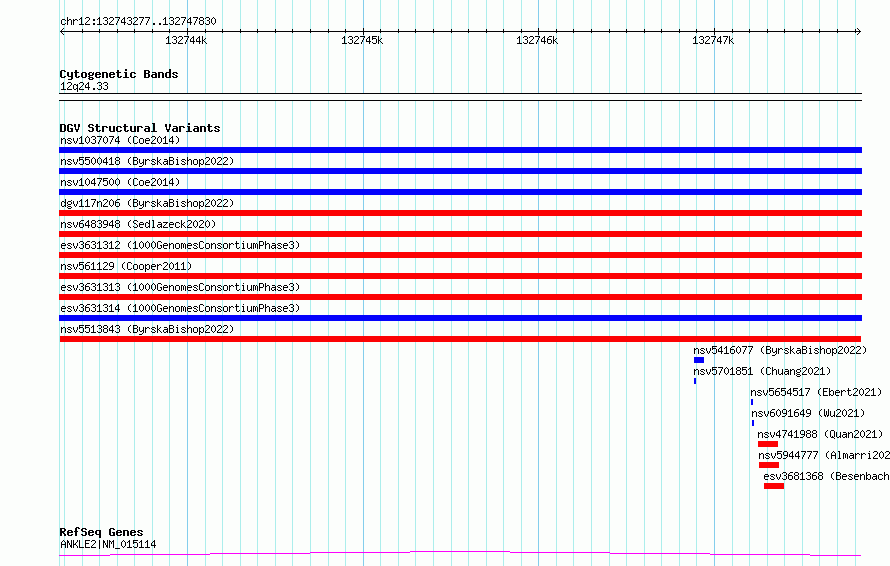
Task: Click the esv3631314 (1000GenomesConsortiumPhase3) label
Action: pos(180,308)
